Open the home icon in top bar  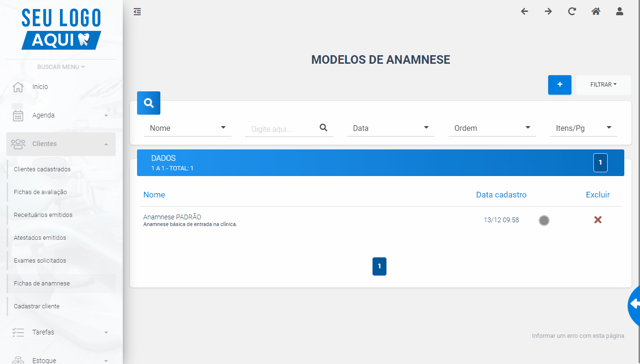coord(596,11)
